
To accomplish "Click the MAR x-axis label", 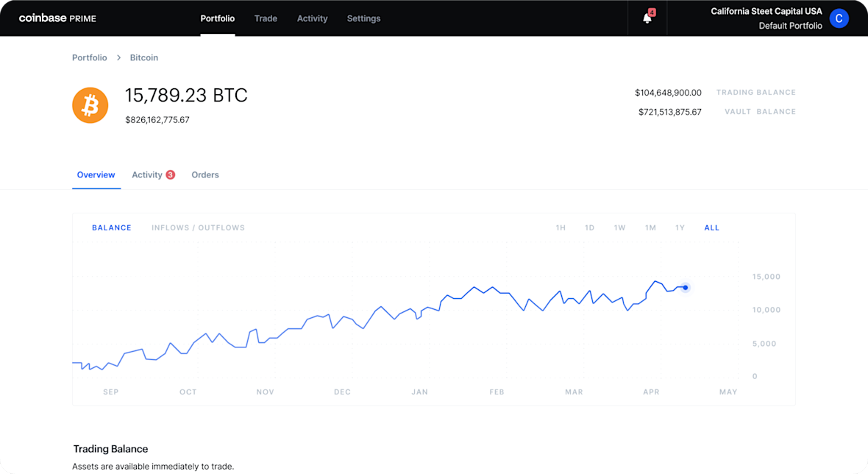I will click(x=574, y=392).
